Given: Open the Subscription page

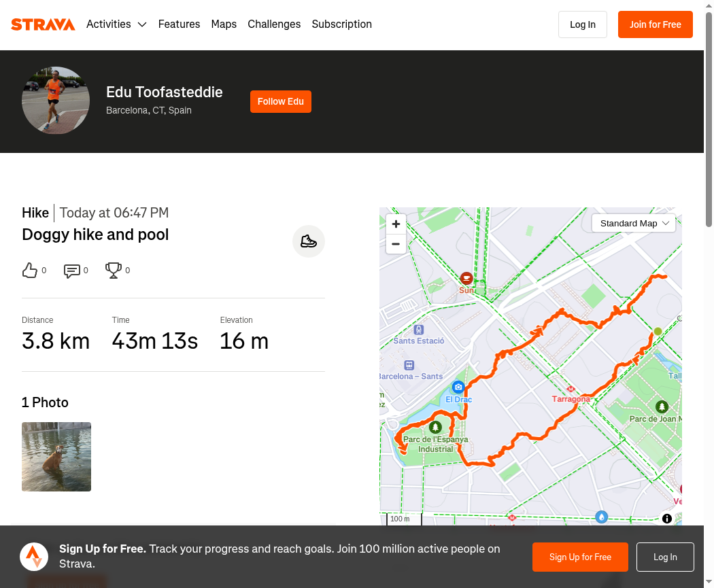Looking at the screenshot, I should click(341, 24).
